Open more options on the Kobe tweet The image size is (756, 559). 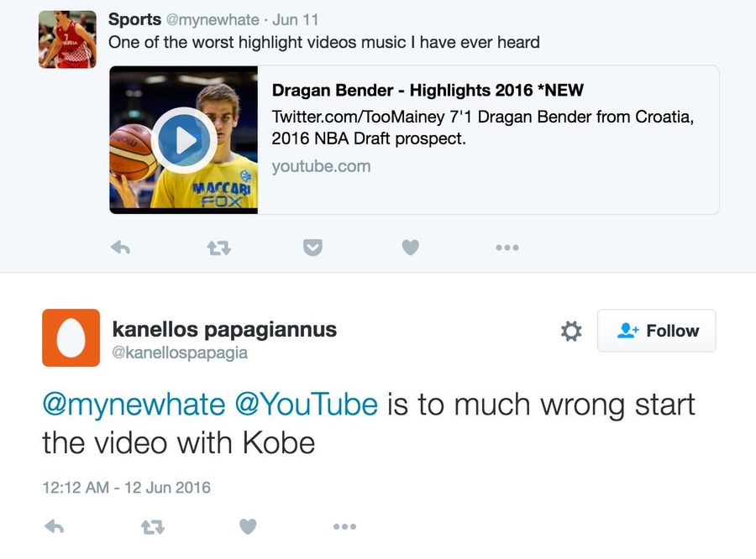tap(344, 527)
